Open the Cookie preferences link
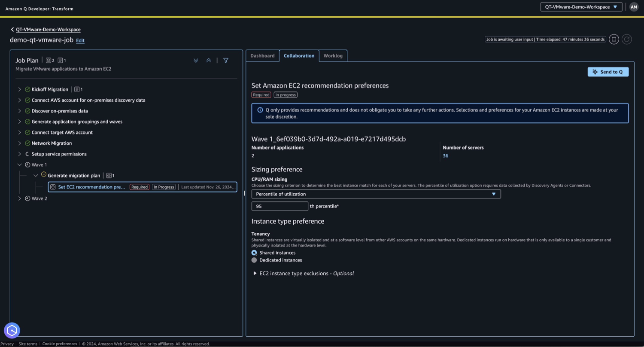This screenshot has width=644, height=347. coord(60,344)
